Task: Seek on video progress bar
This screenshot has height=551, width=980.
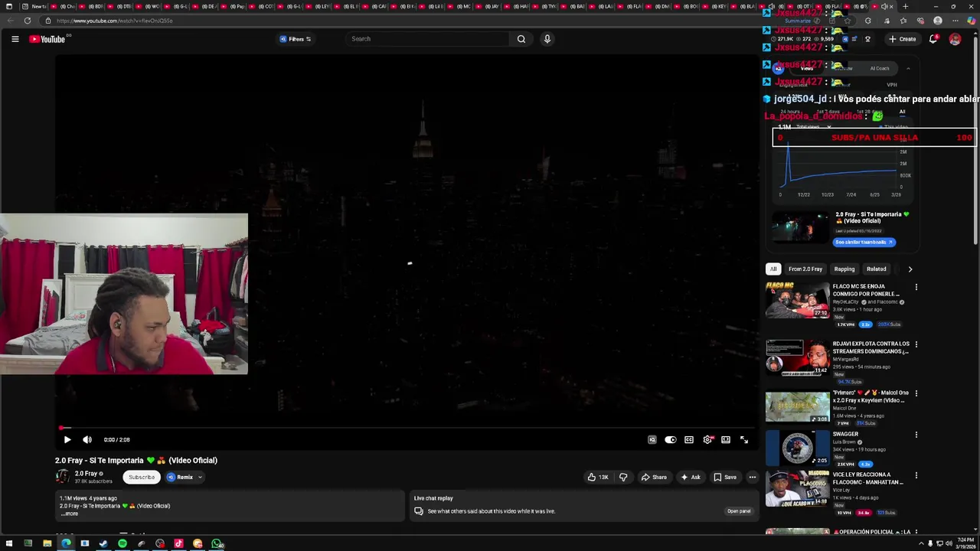Action: [406, 429]
